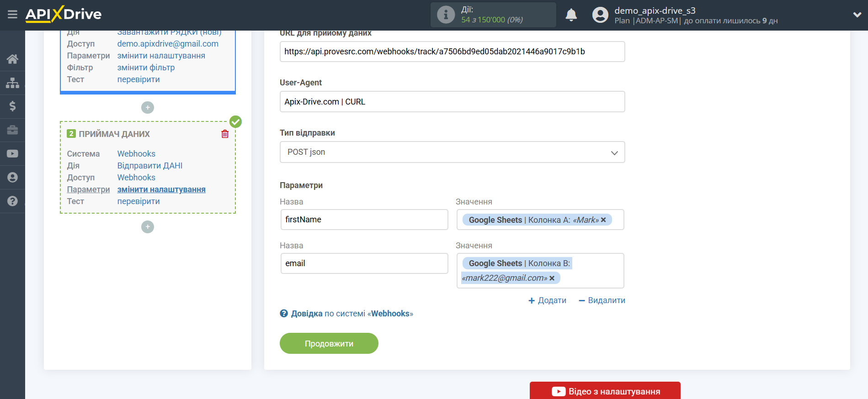The image size is (868, 399).
Task: Click 'Параметри' label in receiver block
Action: 88,189
